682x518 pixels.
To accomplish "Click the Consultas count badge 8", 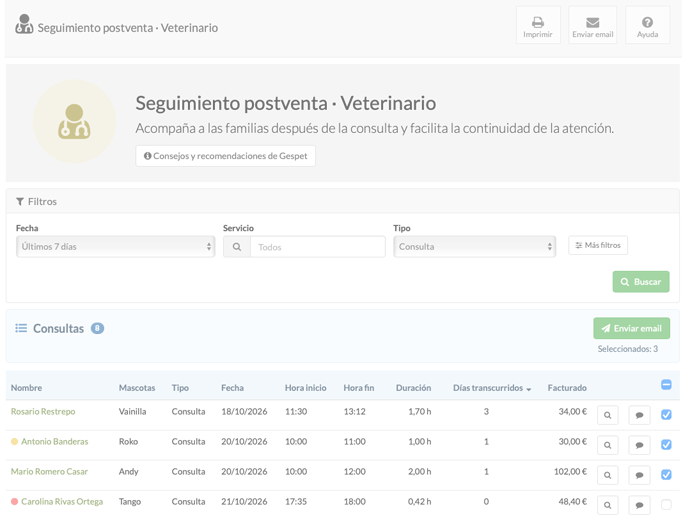I will click(x=97, y=328).
